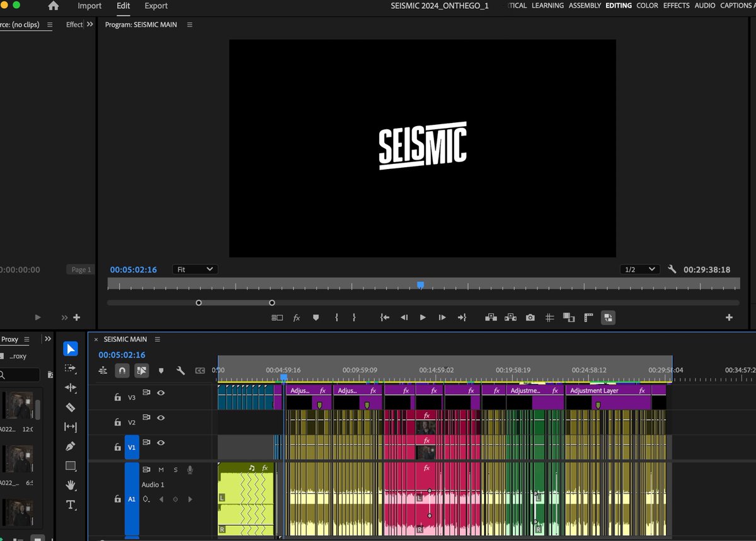The height and width of the screenshot is (541, 756).
Task: Select the Pen tool
Action: point(71,446)
